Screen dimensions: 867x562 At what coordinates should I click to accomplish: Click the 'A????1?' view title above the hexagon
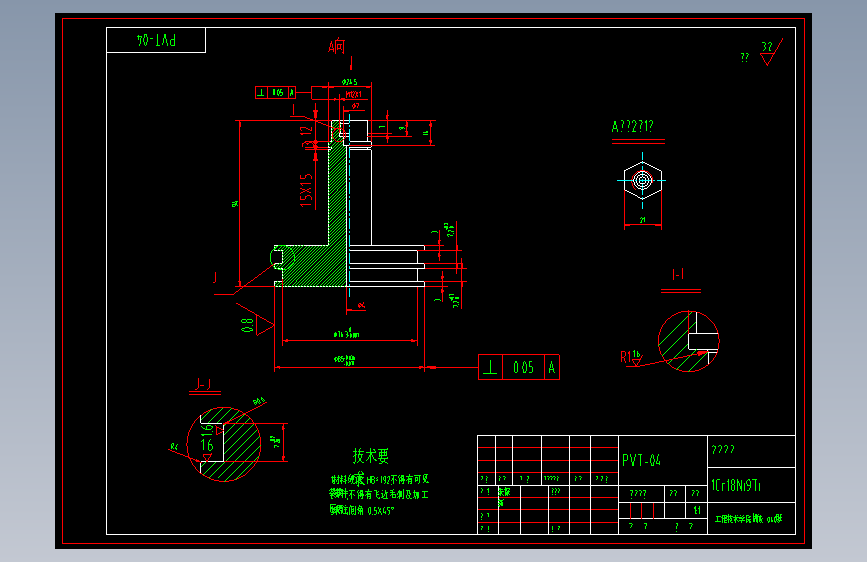pyautogui.click(x=632, y=127)
